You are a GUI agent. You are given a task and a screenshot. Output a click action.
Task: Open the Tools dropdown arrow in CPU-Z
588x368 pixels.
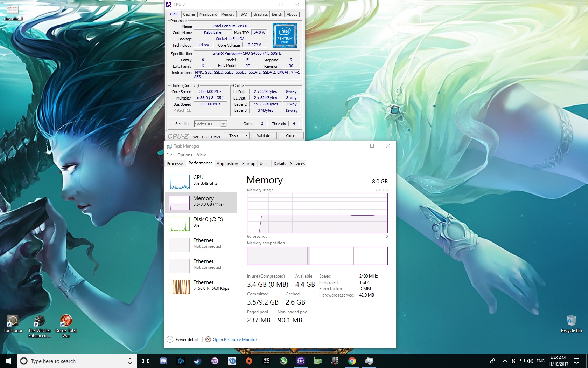coord(246,136)
